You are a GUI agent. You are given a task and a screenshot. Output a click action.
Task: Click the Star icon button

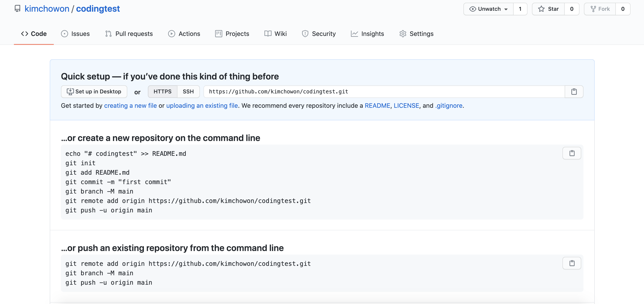coord(548,9)
